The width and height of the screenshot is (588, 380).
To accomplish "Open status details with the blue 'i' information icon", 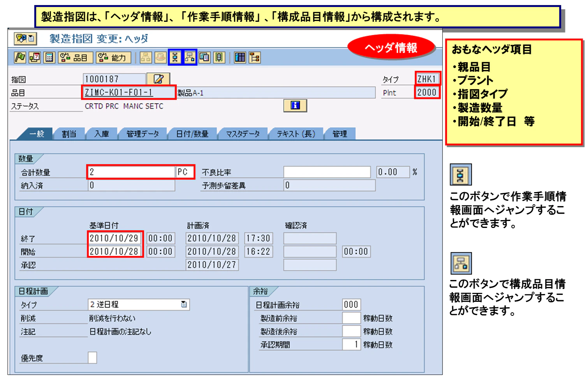I will tap(295, 106).
